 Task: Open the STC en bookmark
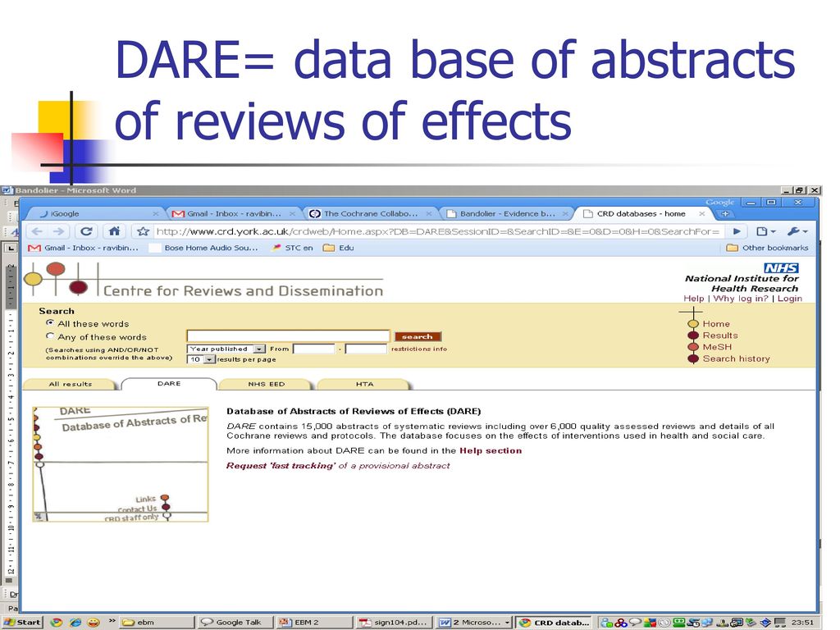(292, 248)
